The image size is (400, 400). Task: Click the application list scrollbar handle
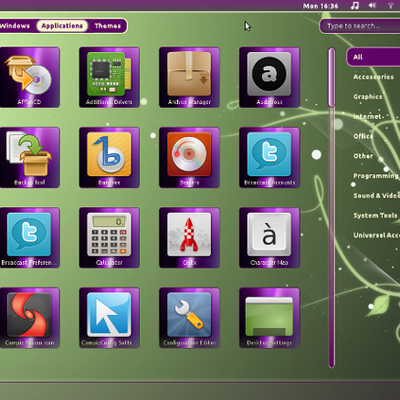point(331,77)
